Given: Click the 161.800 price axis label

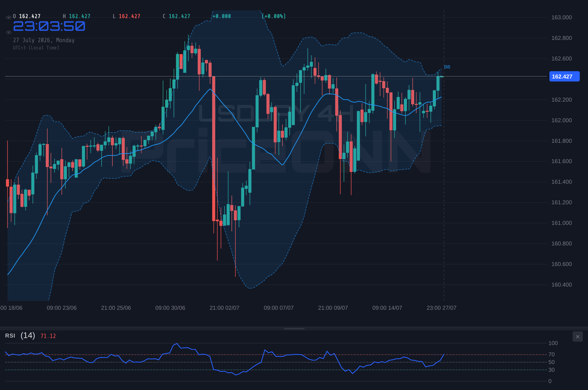Looking at the screenshot, I should point(562,141).
